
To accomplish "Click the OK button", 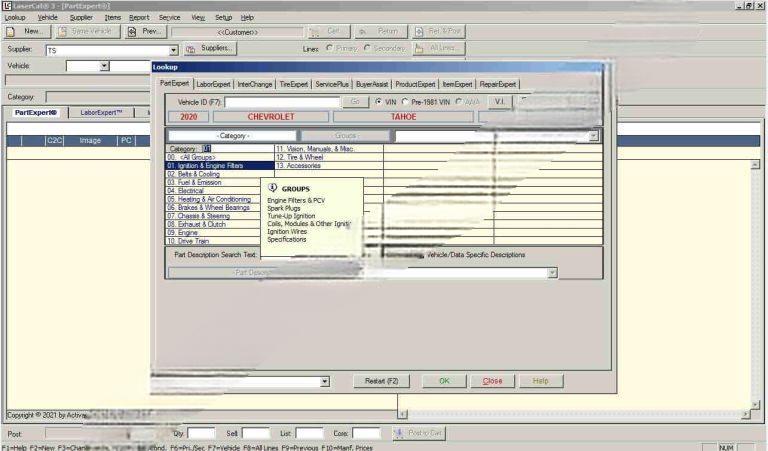I will point(444,381).
